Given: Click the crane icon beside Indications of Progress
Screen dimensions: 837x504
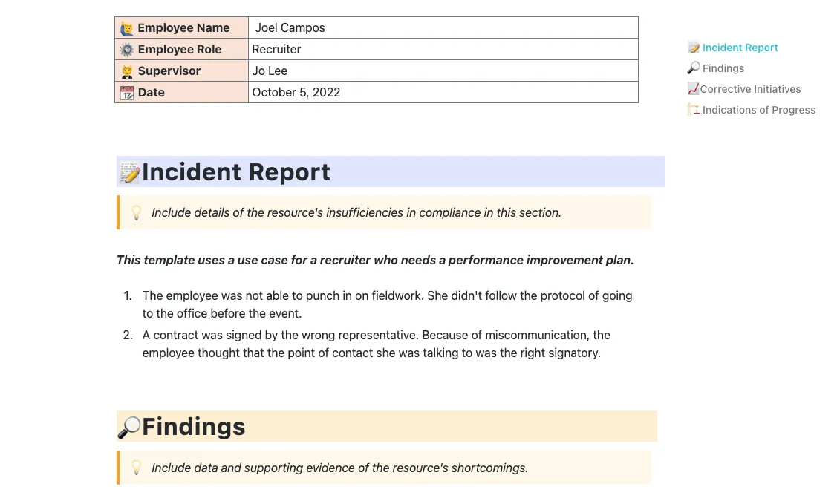Looking at the screenshot, I should point(693,109).
